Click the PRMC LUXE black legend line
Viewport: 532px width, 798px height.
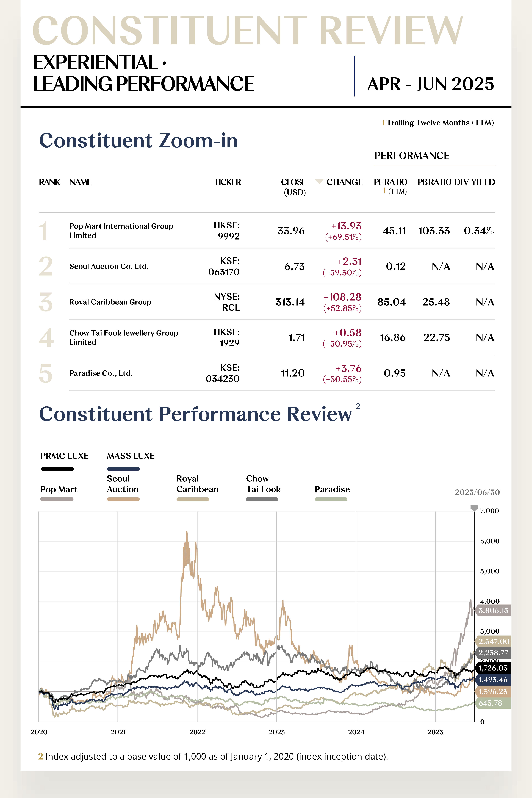click(x=57, y=469)
